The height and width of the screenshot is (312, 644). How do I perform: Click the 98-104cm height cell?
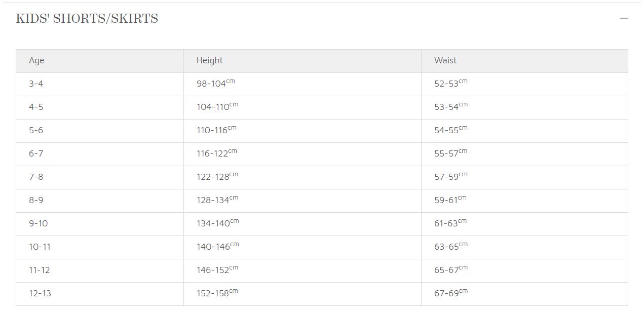point(302,84)
